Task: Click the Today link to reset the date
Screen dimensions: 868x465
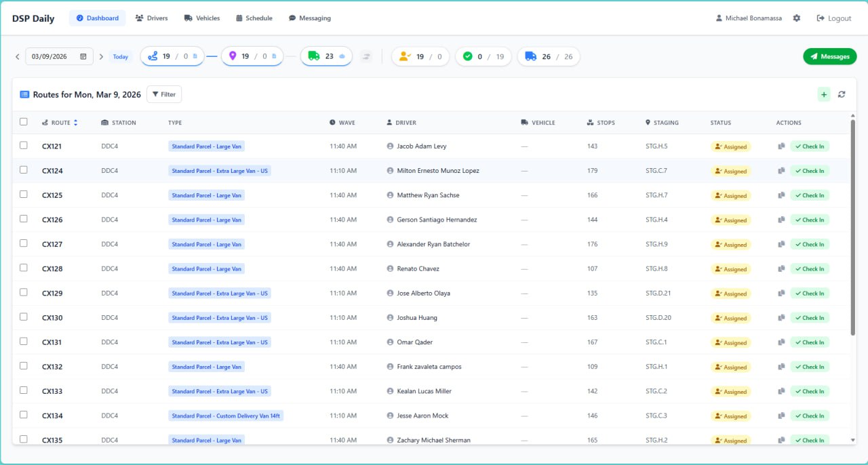Action: click(120, 58)
